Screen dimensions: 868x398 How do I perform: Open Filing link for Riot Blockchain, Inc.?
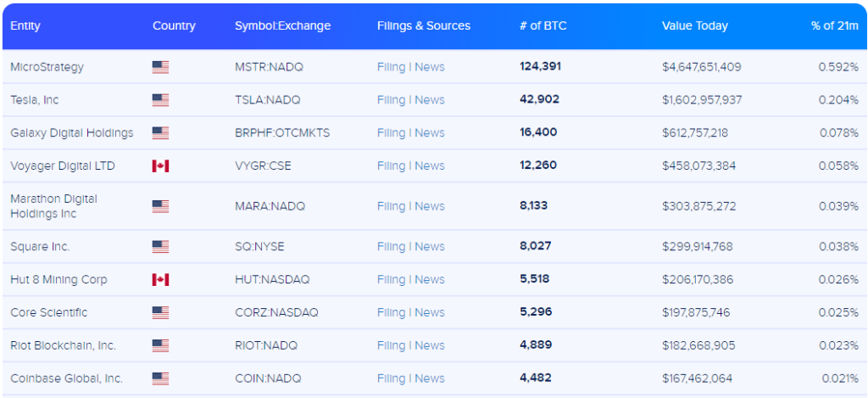391,345
